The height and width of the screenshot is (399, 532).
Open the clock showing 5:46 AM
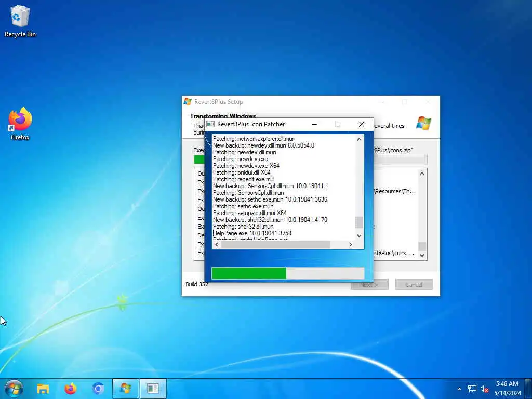tap(507, 389)
